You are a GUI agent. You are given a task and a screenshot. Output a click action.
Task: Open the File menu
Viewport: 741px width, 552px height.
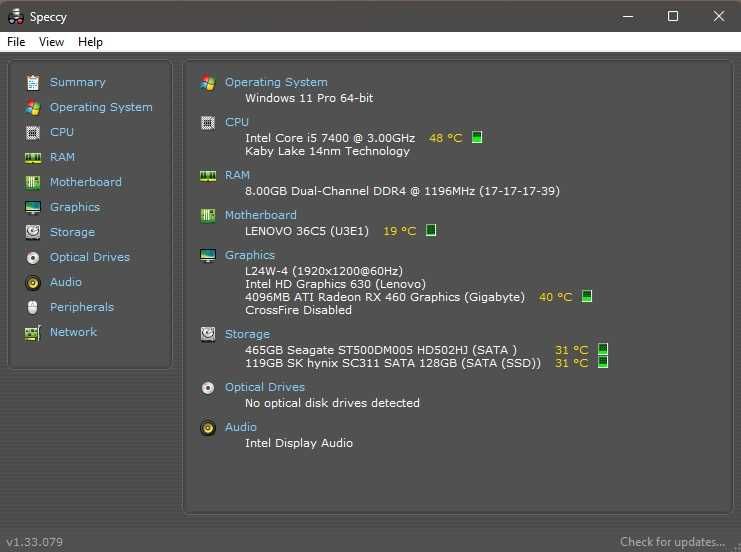16,42
